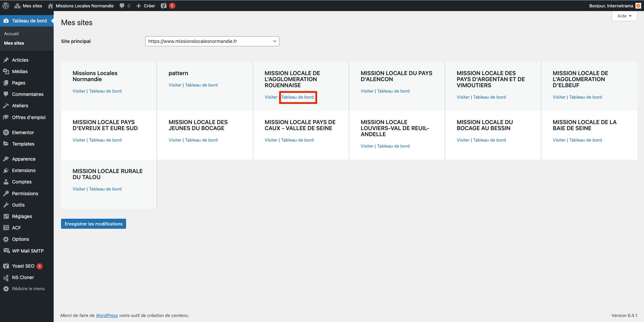Click the WordPress link in the footer
Screen dimensions: 644x322
pos(107,316)
